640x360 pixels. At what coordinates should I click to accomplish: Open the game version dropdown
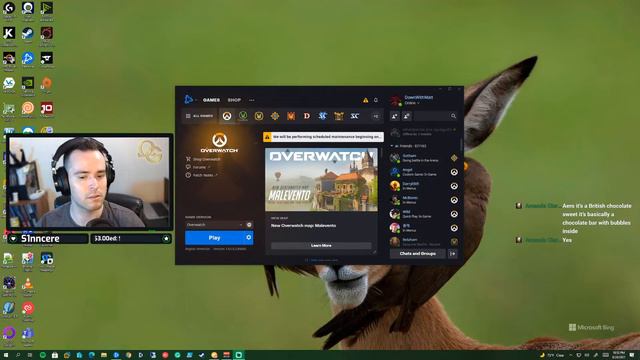(x=214, y=225)
